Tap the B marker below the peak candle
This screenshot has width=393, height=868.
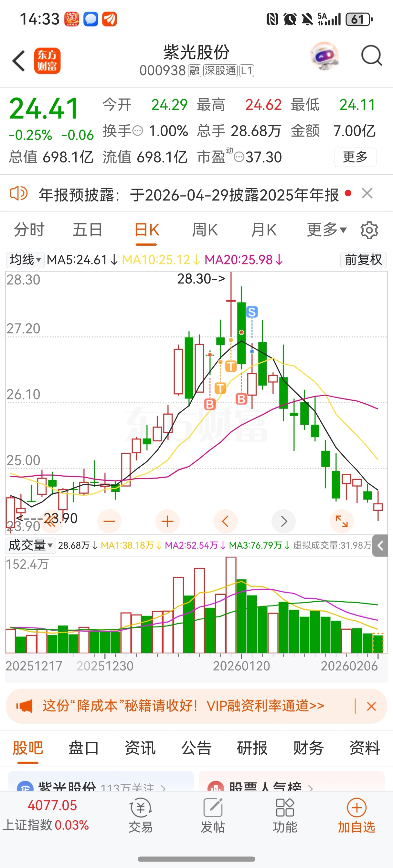coord(241,399)
